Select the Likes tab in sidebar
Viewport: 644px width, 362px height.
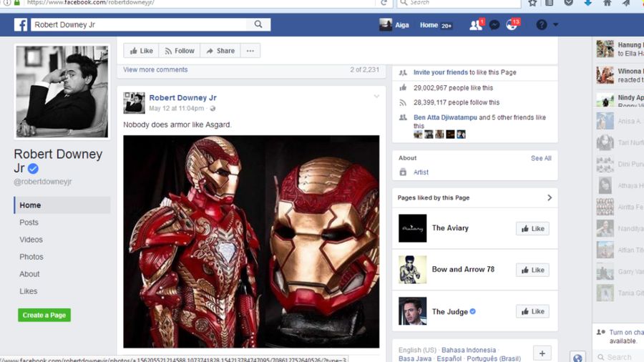[x=29, y=291]
